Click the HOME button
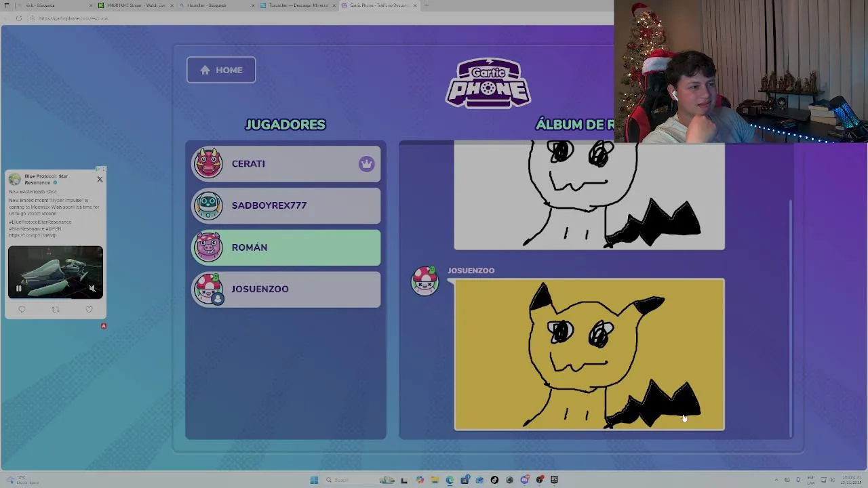Screen dimensions: 868x488 [x=221, y=70]
